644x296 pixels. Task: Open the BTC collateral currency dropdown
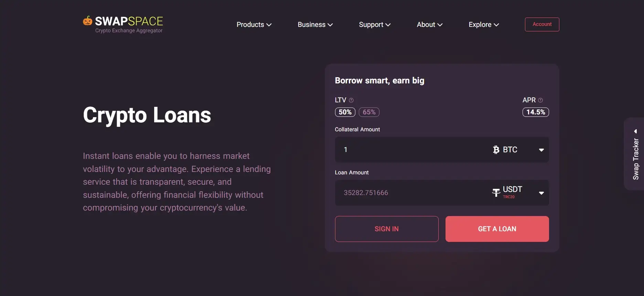tap(541, 150)
